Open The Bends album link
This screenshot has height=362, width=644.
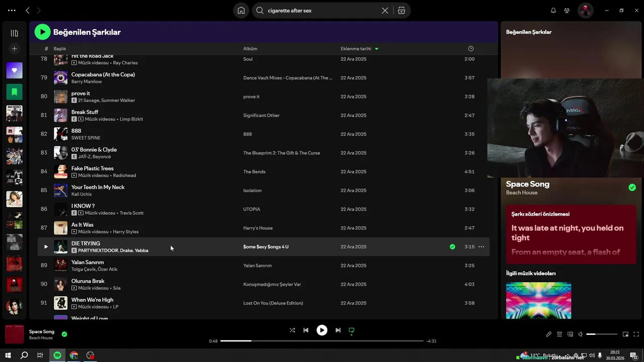(x=254, y=172)
